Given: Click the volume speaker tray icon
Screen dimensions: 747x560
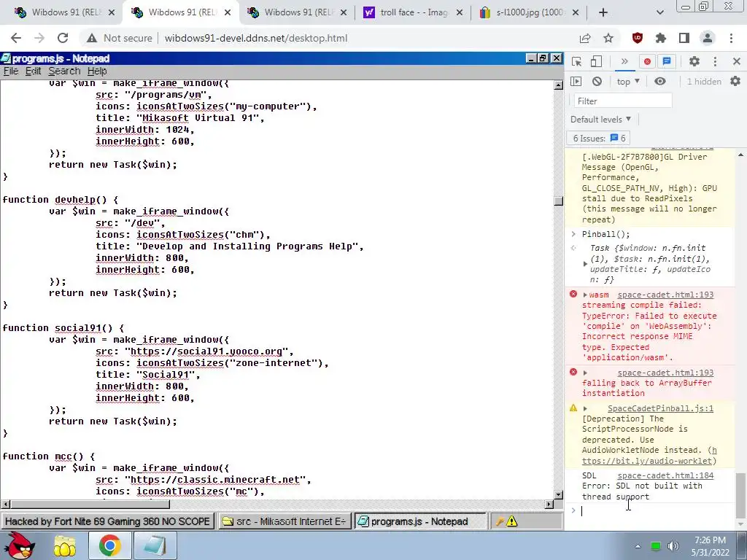Looking at the screenshot, I should pos(673,546).
